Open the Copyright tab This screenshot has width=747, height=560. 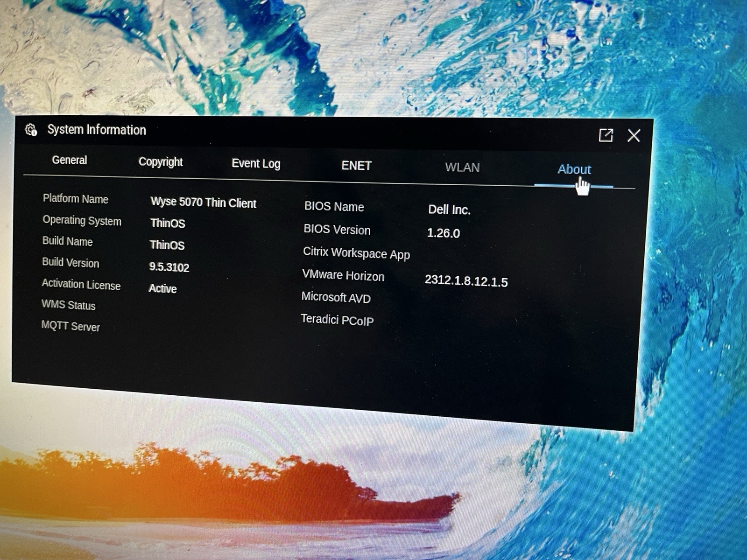pyautogui.click(x=161, y=162)
